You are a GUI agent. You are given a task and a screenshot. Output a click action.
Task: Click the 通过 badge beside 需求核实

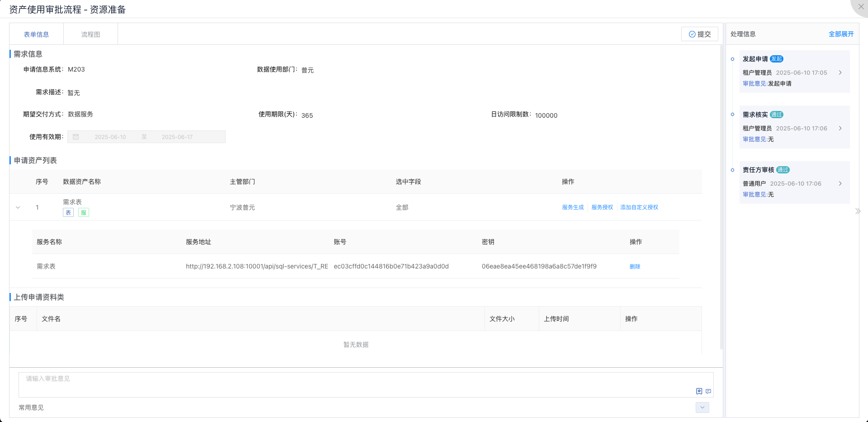click(776, 115)
